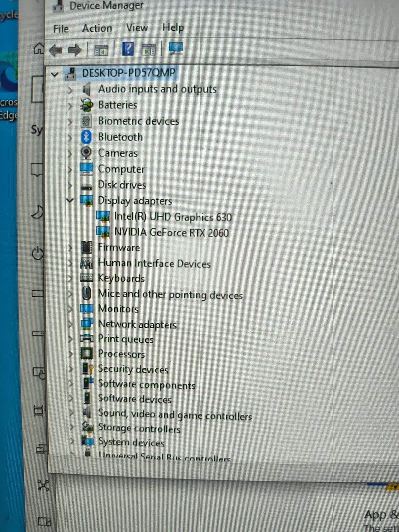Select the Print queues label
The height and width of the screenshot is (532, 399).
[125, 339]
